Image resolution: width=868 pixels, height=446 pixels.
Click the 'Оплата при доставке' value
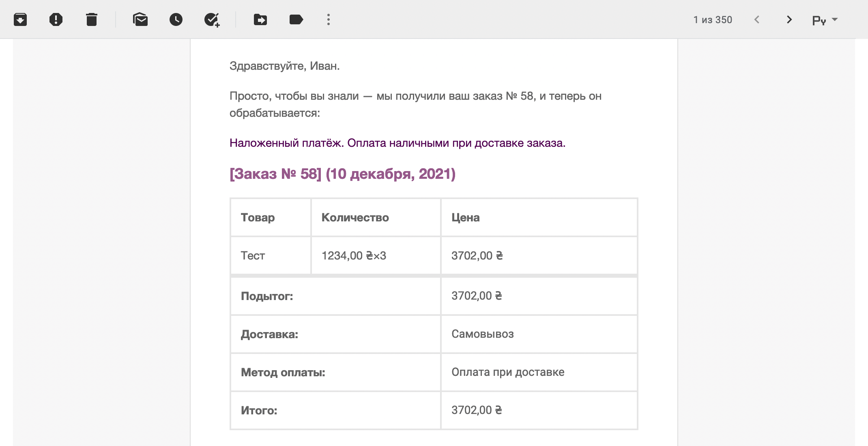click(508, 372)
